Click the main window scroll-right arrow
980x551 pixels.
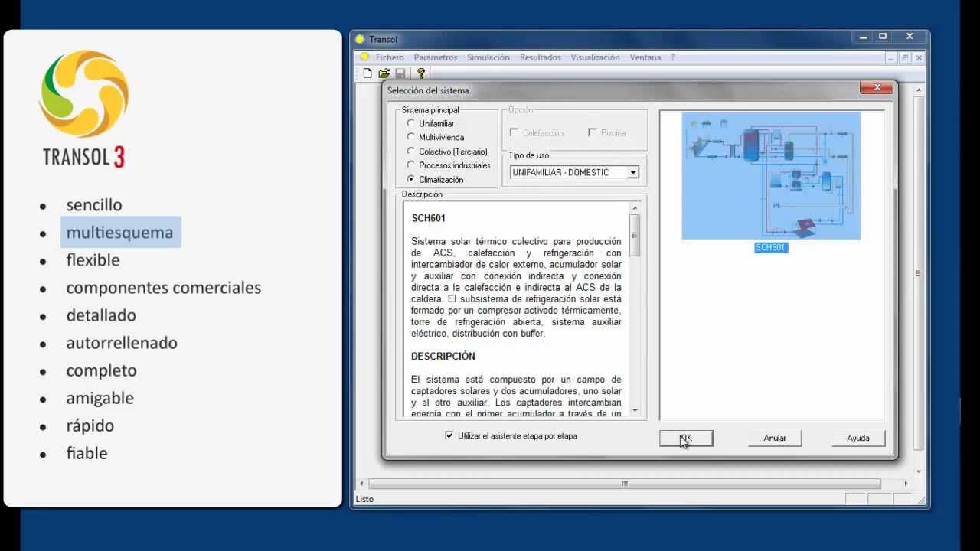906,484
